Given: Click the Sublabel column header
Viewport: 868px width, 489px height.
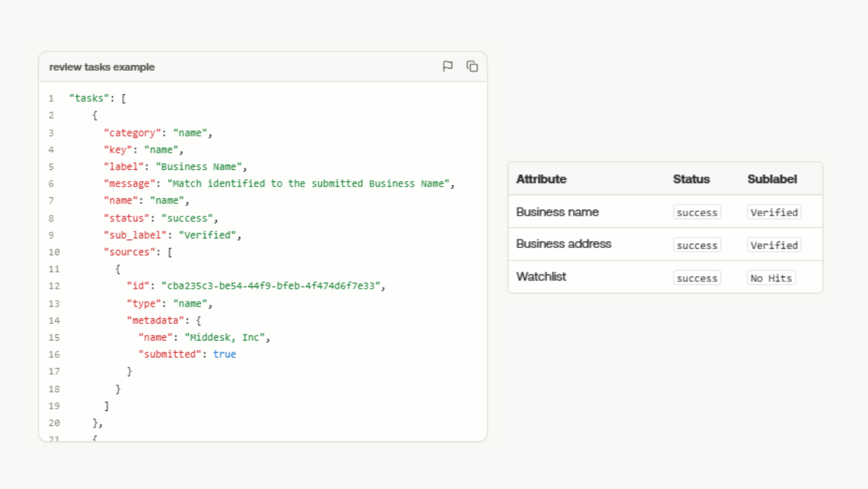Looking at the screenshot, I should [773, 179].
